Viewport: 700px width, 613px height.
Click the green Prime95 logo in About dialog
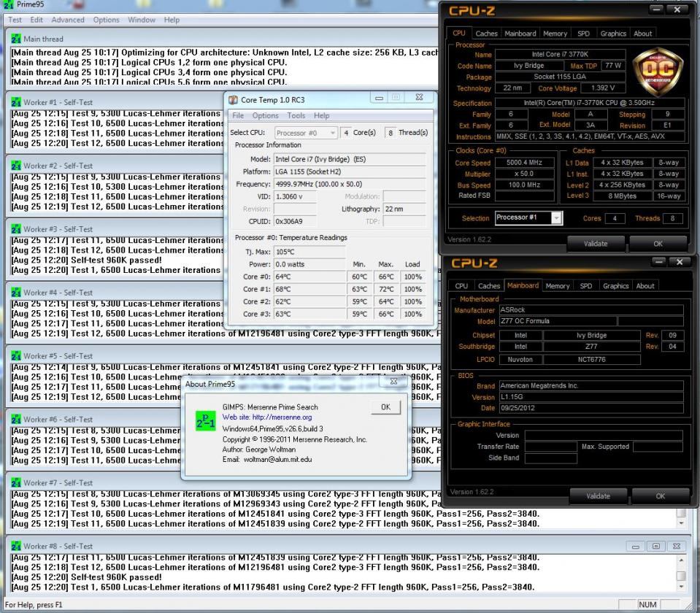(x=205, y=420)
